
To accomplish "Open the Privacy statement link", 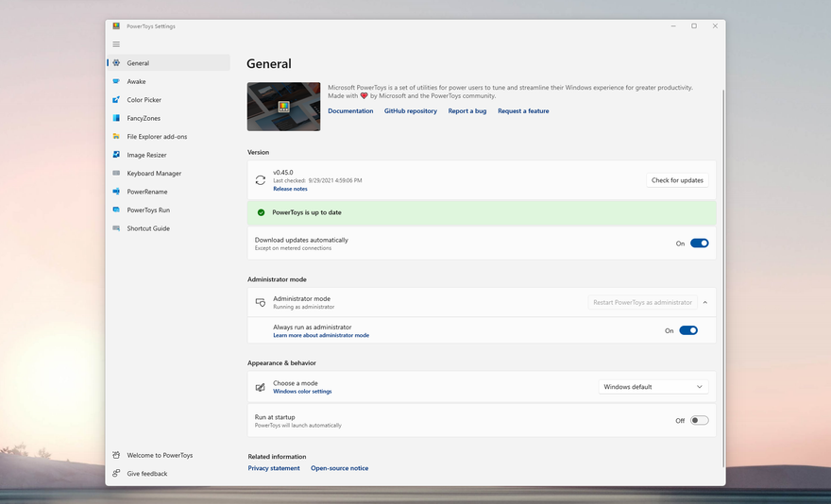I will tap(274, 468).
